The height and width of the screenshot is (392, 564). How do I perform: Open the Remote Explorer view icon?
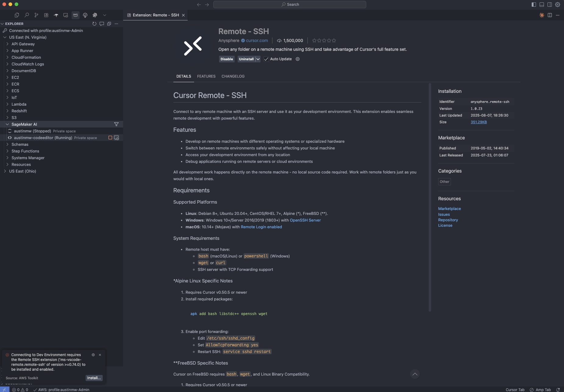tap(66, 15)
